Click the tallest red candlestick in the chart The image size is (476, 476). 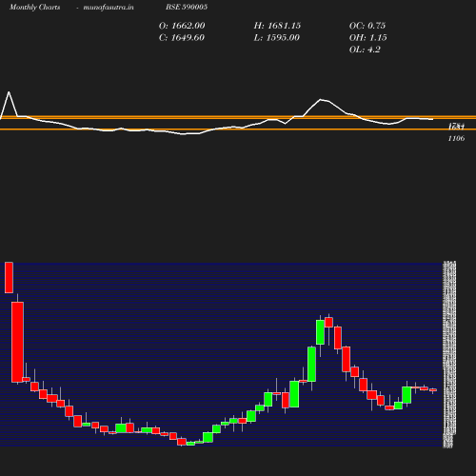[x=17, y=342]
